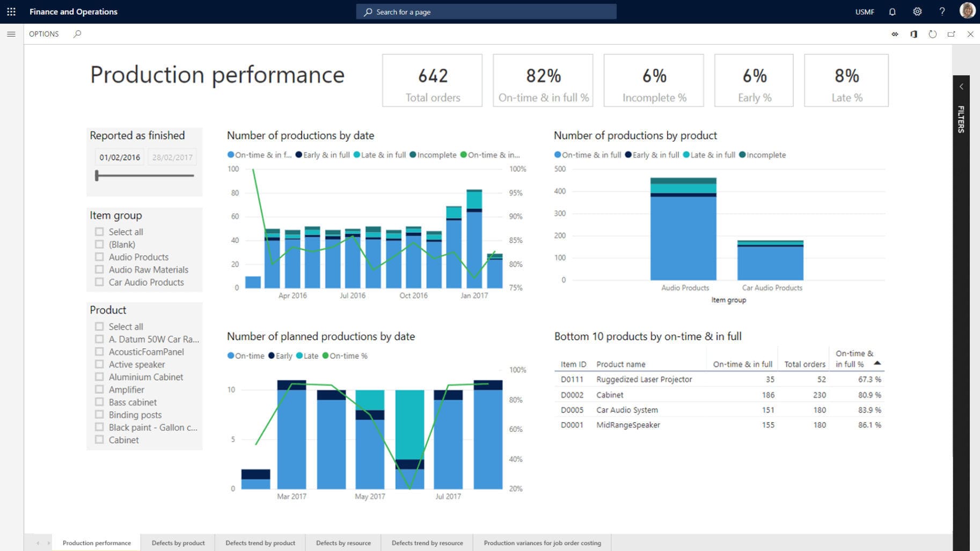The image size is (980, 551).
Task: Refresh the Power BI report
Action: 933,34
